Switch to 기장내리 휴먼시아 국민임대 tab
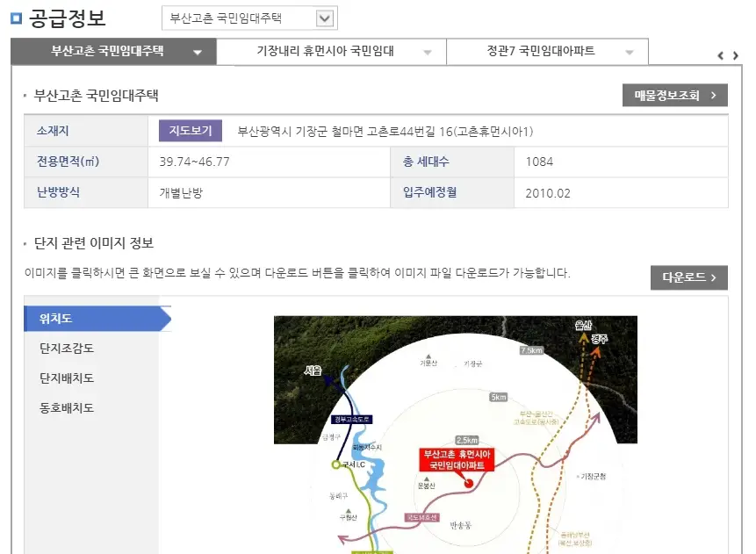756x554 pixels. coord(331,51)
